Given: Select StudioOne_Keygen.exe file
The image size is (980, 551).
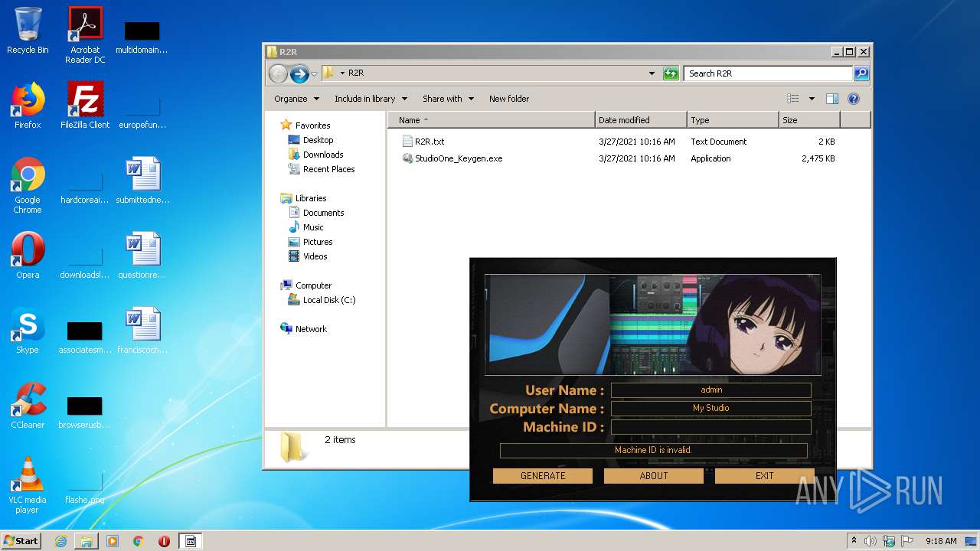Looking at the screenshot, I should (452, 158).
